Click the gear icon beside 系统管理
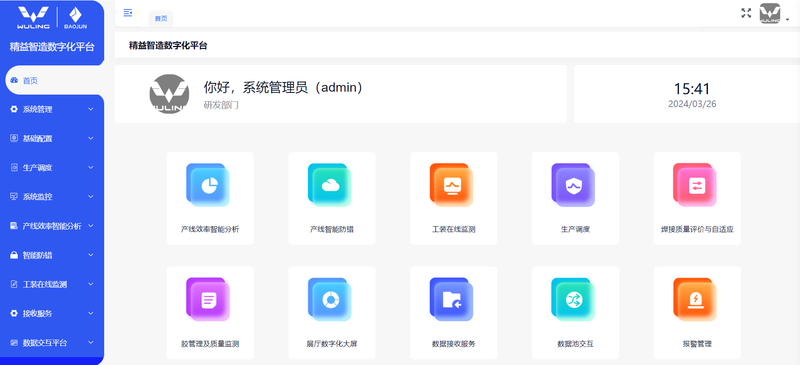Screen dimensions: 800x365 14,109
